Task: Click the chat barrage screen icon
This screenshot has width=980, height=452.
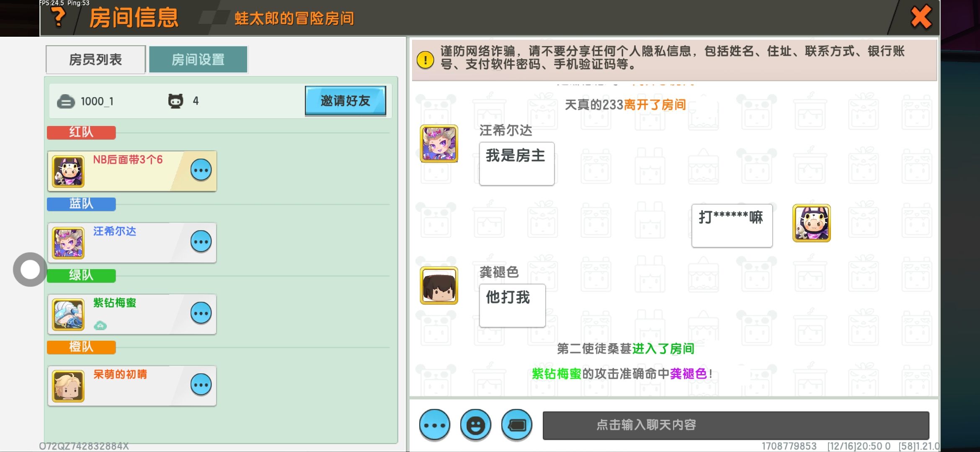Action: (517, 425)
